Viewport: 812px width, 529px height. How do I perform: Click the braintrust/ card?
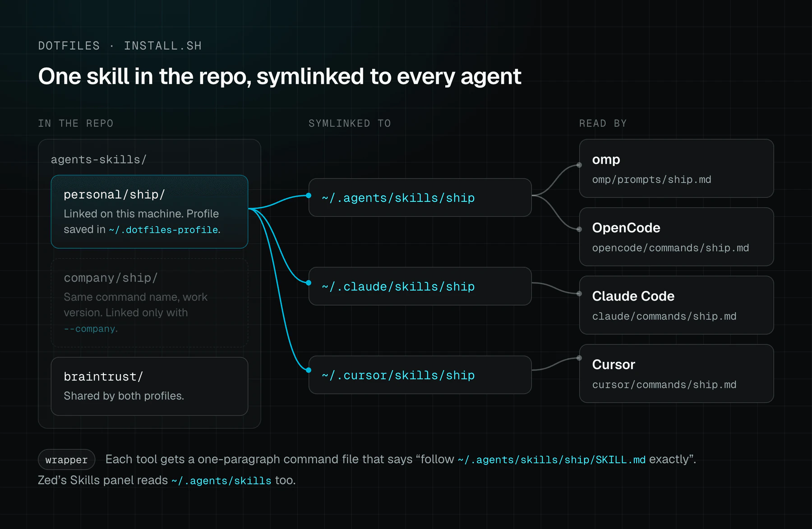(x=149, y=386)
